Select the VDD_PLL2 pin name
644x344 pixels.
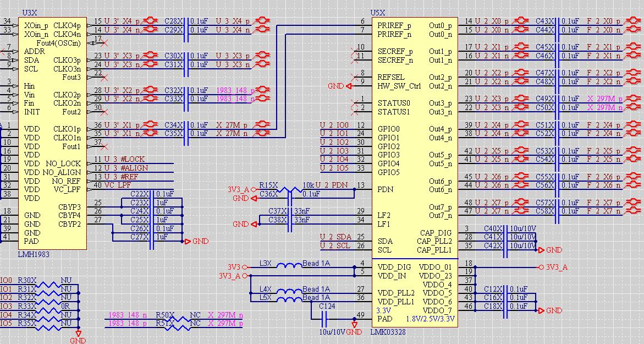[396, 293]
